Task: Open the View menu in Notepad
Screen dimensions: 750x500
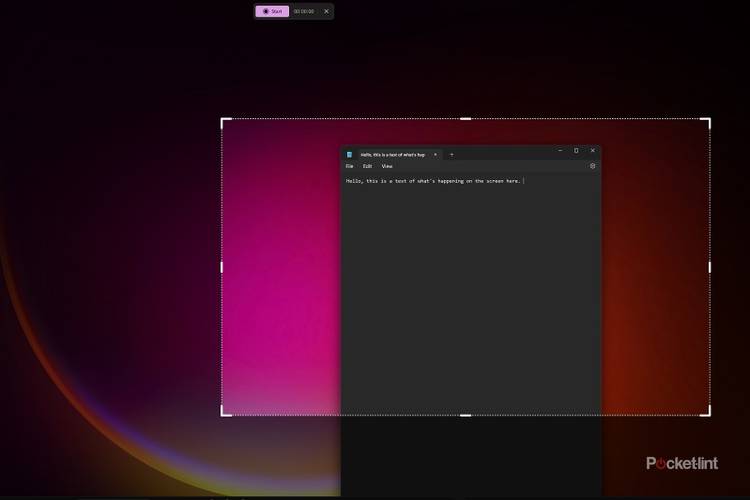Action: coord(387,166)
